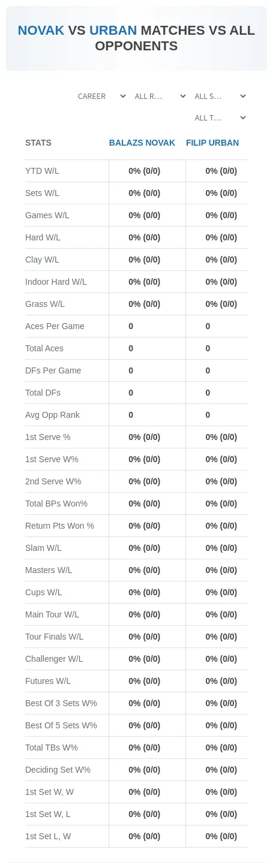Image resolution: width=273 pixels, height=868 pixels.
Task: Expand the ALL T... filter dropdown
Action: 220,118
